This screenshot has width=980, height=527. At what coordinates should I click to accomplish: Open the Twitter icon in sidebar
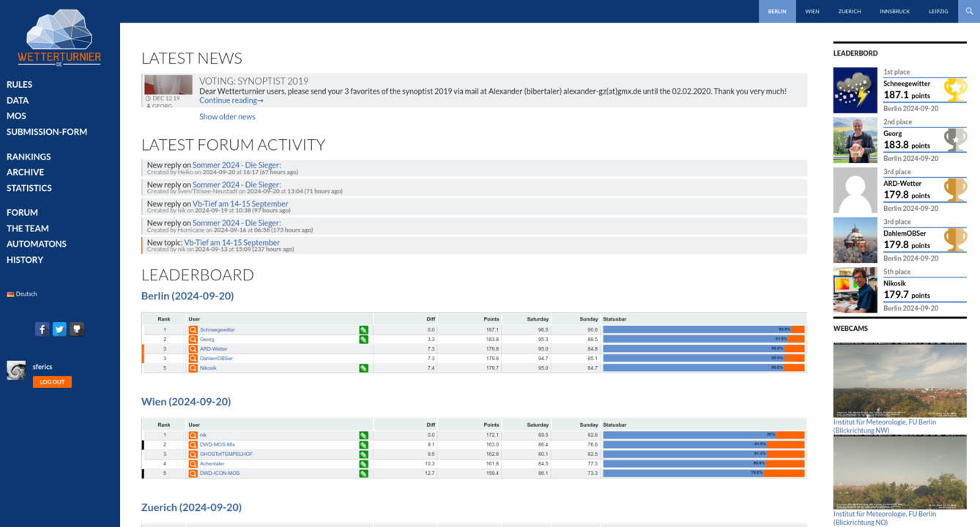click(59, 329)
